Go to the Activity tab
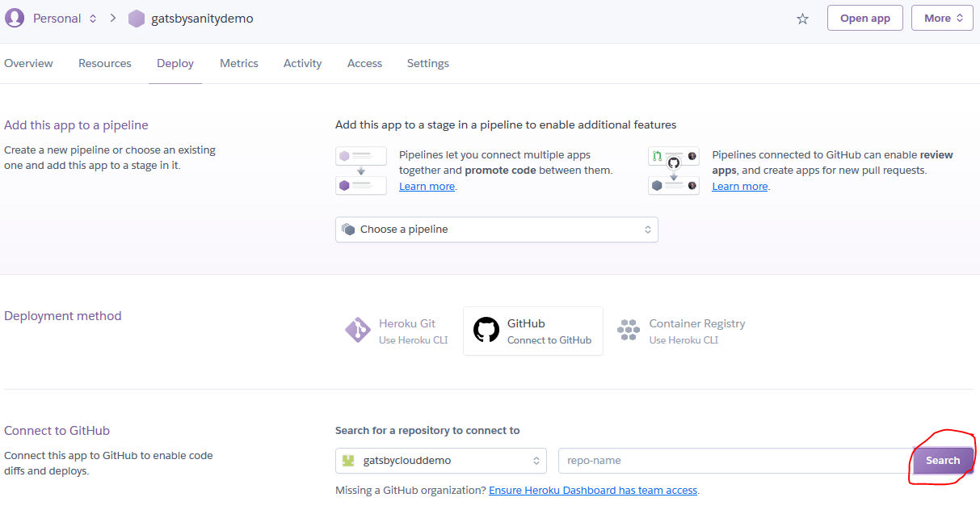980x506 pixels. [303, 63]
